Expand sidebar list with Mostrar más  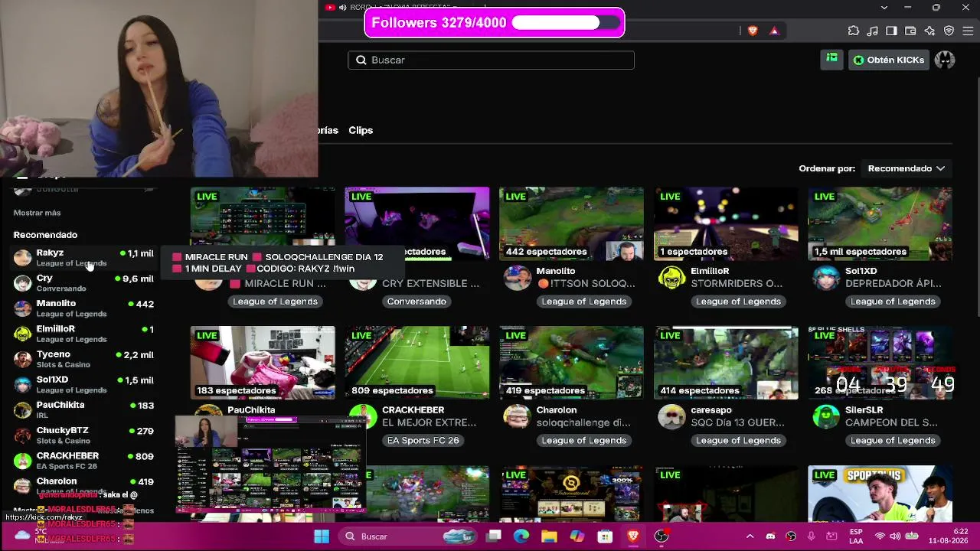point(37,213)
